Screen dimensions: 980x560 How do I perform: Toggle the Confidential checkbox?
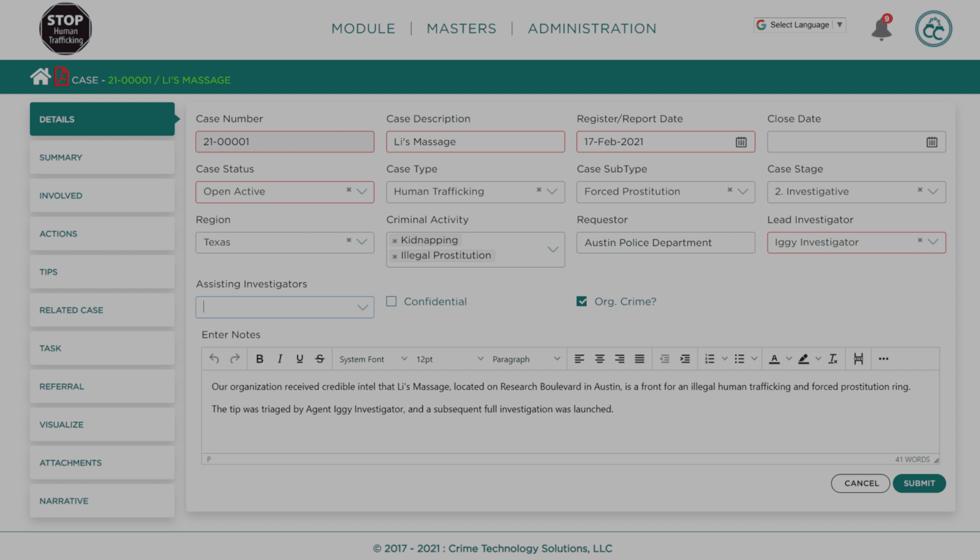[x=391, y=301]
